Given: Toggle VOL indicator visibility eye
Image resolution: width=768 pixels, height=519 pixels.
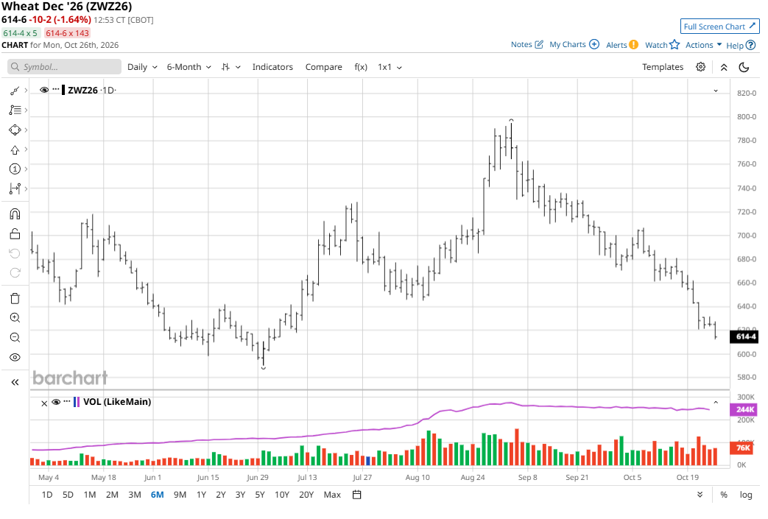Looking at the screenshot, I should click(56, 402).
